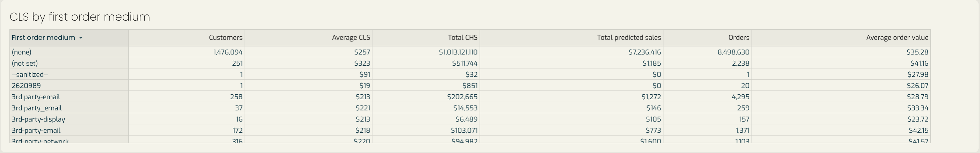
Task: Click the --sanitized-- row label
Action: click(x=30, y=75)
